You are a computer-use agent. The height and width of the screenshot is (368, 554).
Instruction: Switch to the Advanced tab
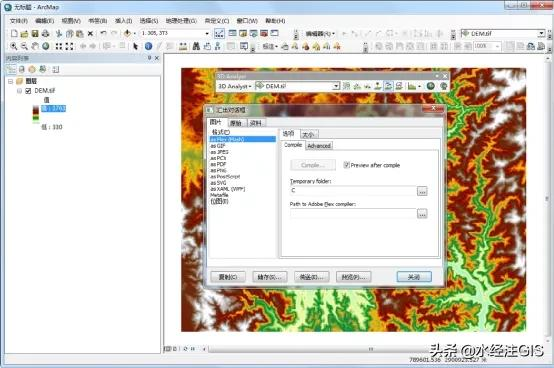click(319, 146)
